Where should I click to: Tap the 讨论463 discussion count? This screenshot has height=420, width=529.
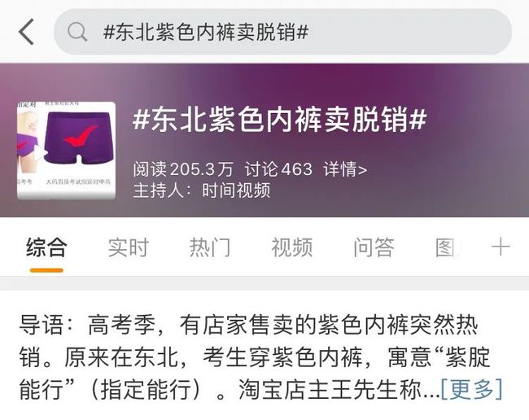pyautogui.click(x=278, y=169)
